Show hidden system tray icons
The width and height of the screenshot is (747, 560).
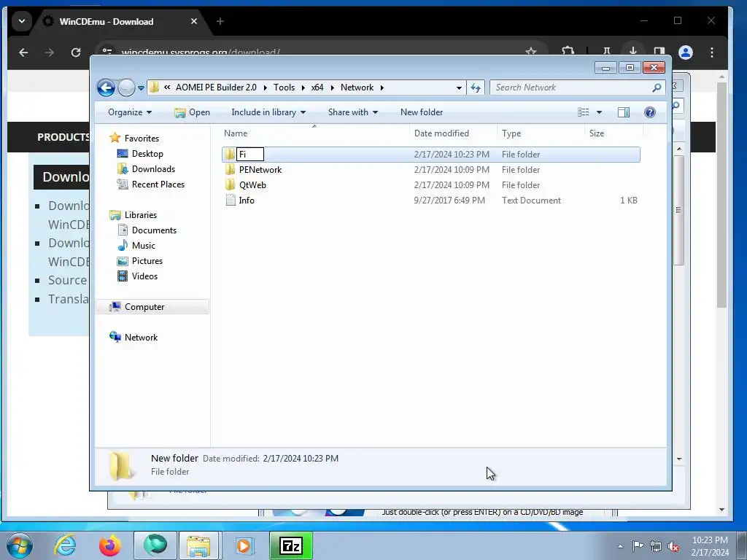(x=620, y=547)
